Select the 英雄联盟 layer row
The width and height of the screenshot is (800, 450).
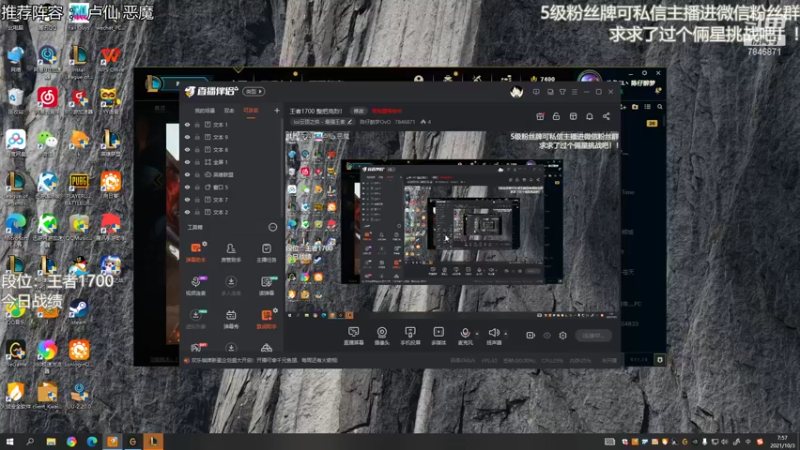(232, 174)
